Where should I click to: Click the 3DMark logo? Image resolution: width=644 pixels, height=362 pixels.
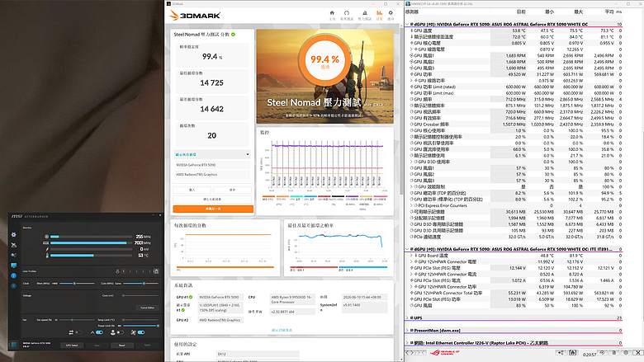(x=195, y=16)
